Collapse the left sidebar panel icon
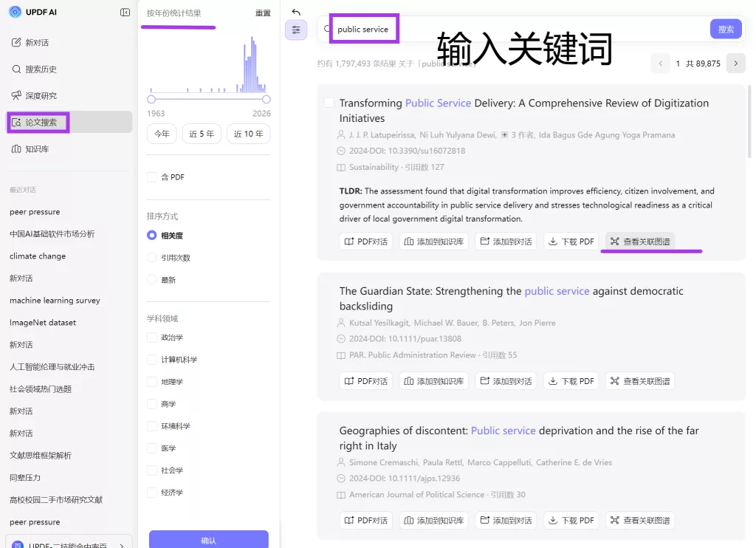The image size is (756, 548). (x=125, y=12)
